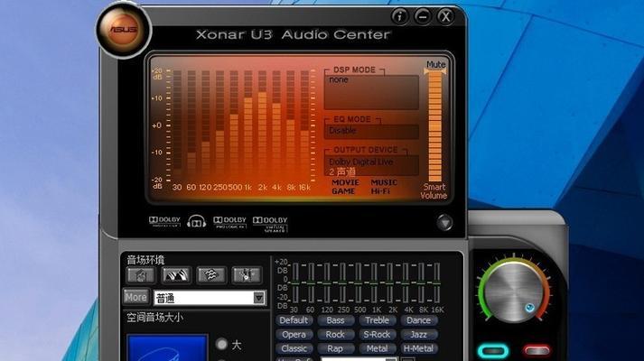Collapse the panel with round arrow button
Image resolution: width=644 pixels, height=361 pixels.
pos(444,222)
